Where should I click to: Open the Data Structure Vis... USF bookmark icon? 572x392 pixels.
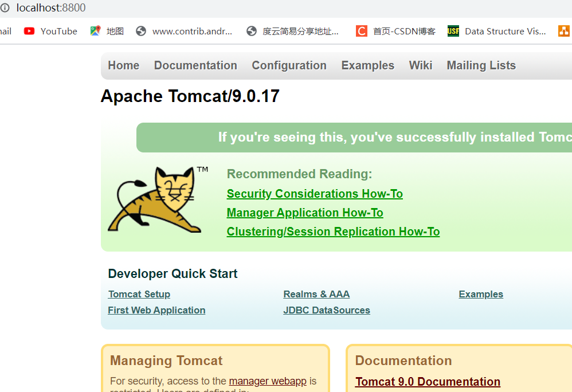click(453, 32)
